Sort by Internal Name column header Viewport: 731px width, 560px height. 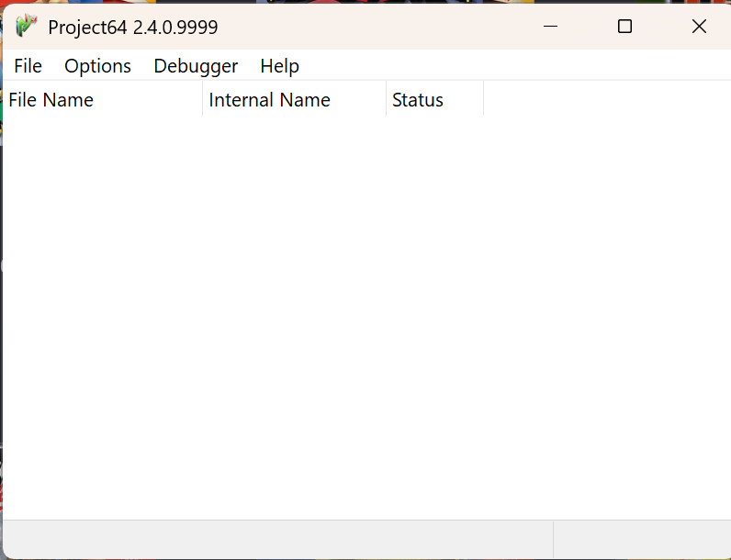tap(294, 100)
